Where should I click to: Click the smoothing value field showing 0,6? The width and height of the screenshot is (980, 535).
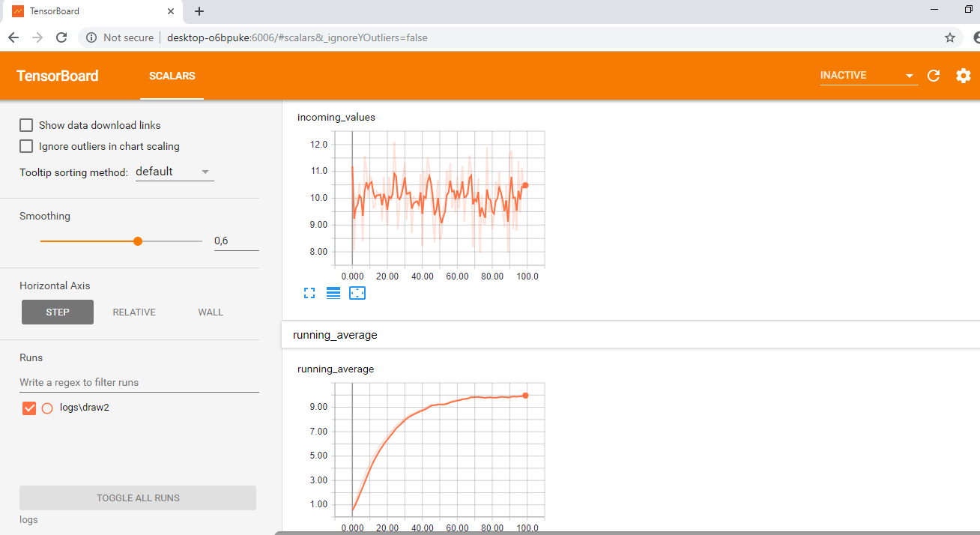(236, 241)
